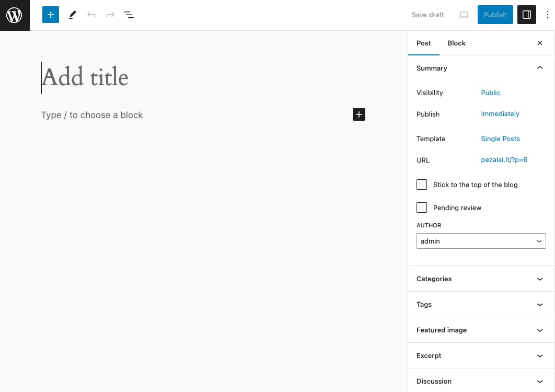The height and width of the screenshot is (392, 555).
Task: Enable Stick to the top of the blog
Action: (x=422, y=185)
